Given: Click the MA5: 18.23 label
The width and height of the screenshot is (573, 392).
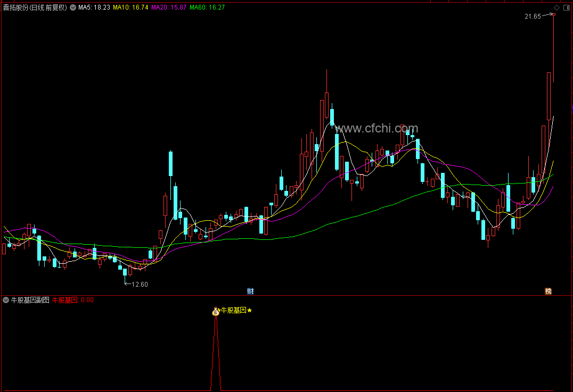Looking at the screenshot, I should click(x=94, y=7).
